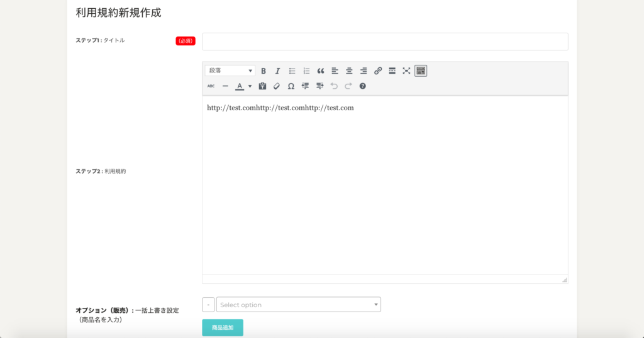The width and height of the screenshot is (644, 338).
Task: Apply blockquote formatting
Action: [x=321, y=71]
